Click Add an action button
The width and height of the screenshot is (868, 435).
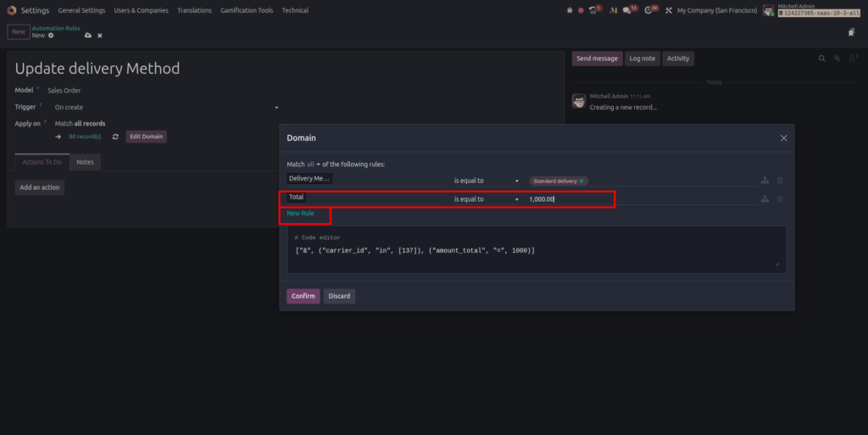(x=39, y=187)
